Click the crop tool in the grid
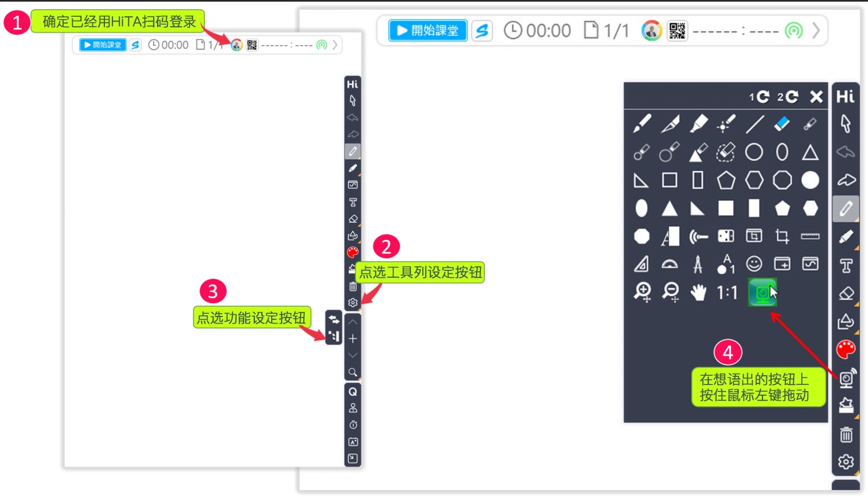This screenshot has height=497, width=868. pos(782,236)
